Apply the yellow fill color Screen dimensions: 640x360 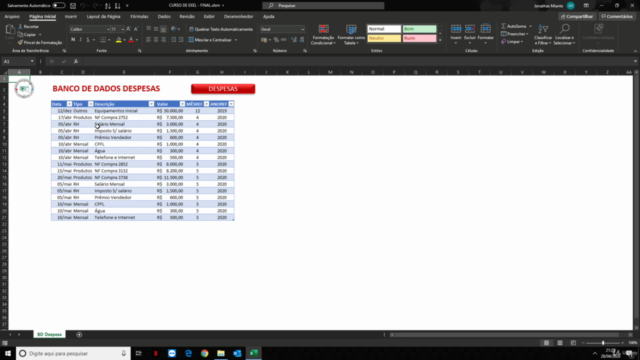point(118,40)
